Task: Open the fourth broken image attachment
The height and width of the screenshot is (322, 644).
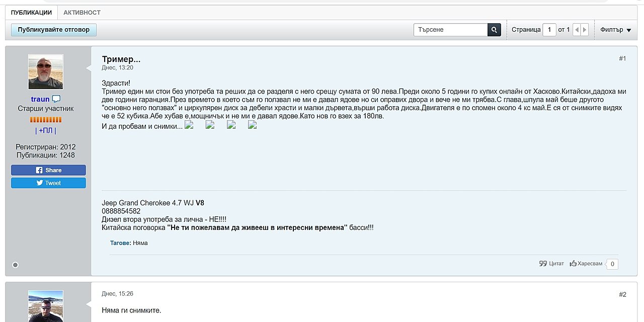Action: pyautogui.click(x=253, y=125)
